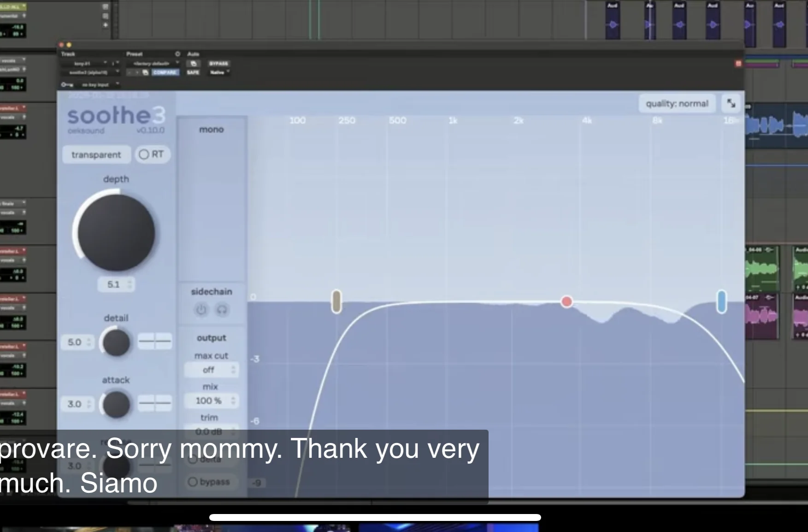Click the detail value 5.0 field
This screenshot has height=532, width=808.
(77, 342)
